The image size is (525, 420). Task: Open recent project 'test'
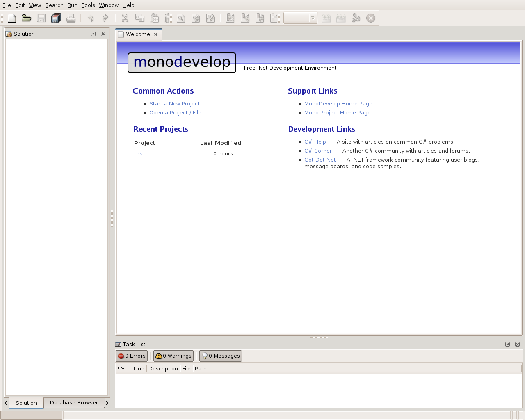click(x=139, y=154)
